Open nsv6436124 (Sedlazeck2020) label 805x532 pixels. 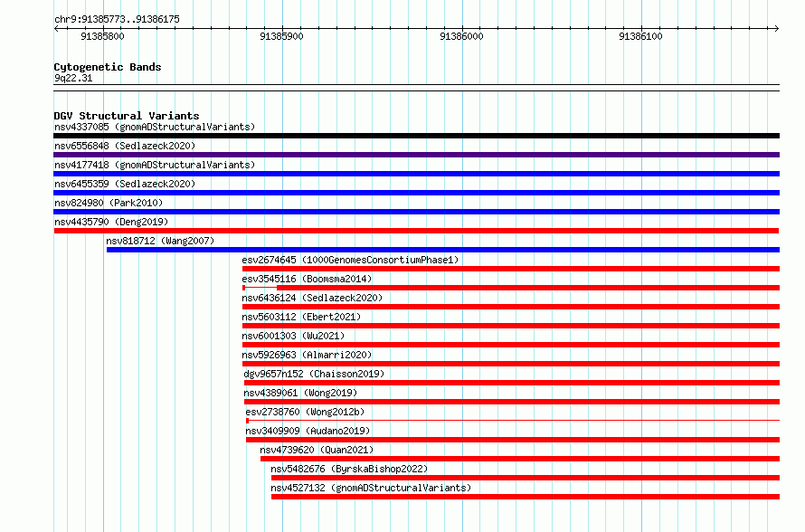tap(312, 298)
